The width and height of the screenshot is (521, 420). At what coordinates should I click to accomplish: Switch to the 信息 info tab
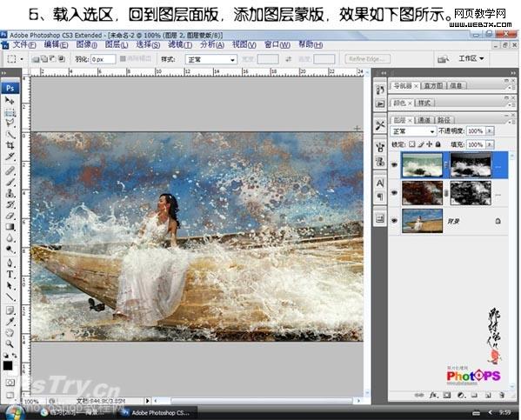pyautogui.click(x=456, y=86)
